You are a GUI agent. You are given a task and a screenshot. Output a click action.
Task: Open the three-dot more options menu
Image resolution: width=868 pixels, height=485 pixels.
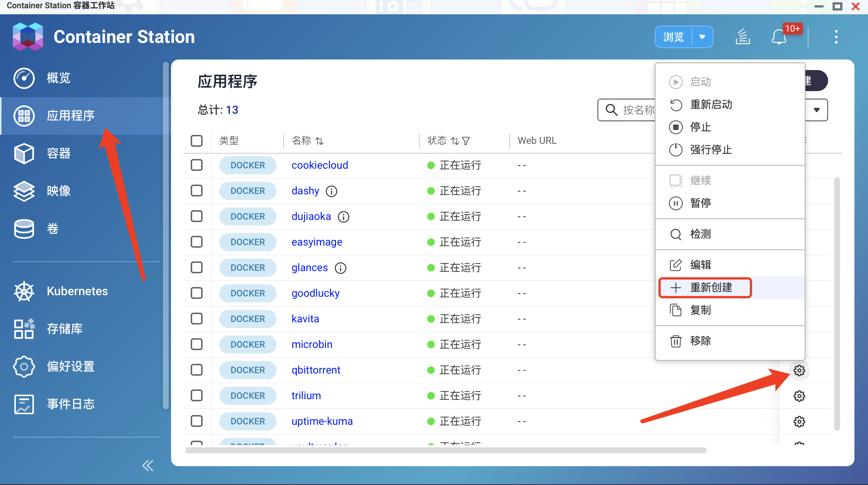point(836,37)
